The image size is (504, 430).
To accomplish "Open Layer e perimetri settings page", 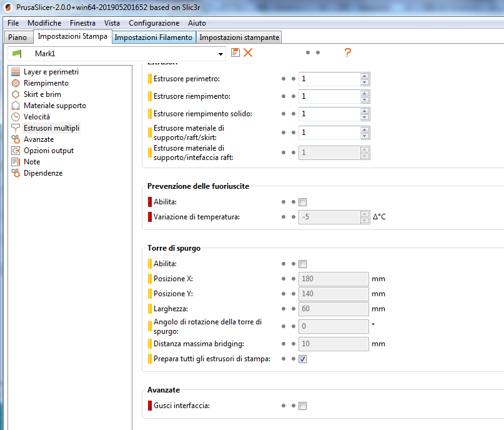I will coord(51,72).
